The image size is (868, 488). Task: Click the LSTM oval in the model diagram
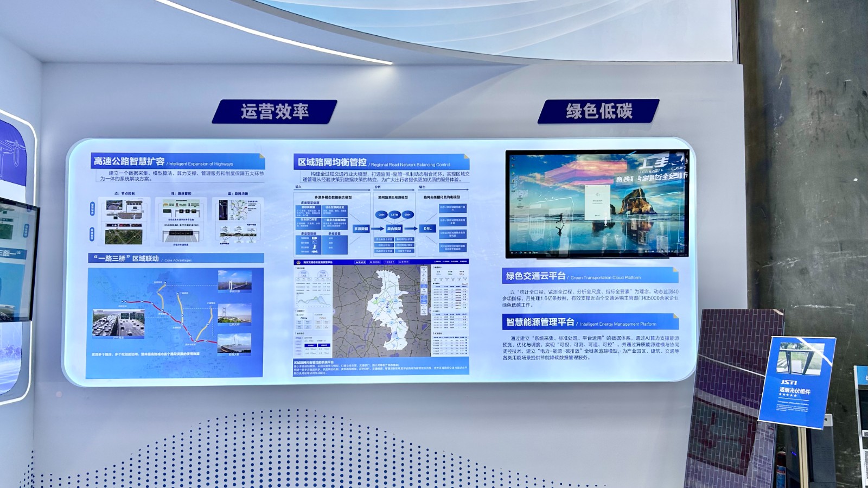click(394, 214)
